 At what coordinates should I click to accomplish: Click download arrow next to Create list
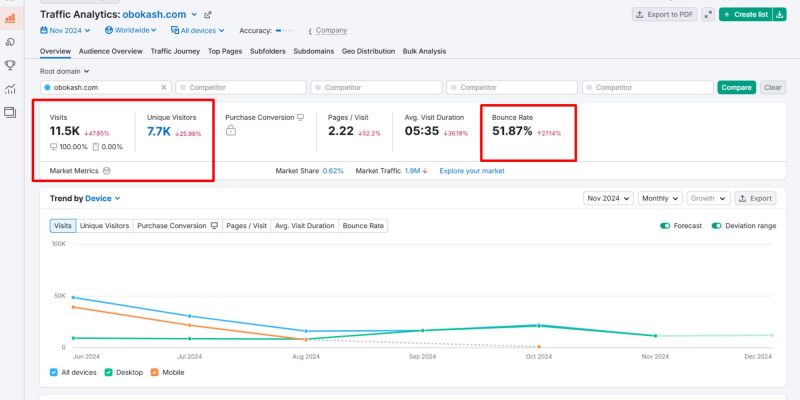tap(780, 14)
